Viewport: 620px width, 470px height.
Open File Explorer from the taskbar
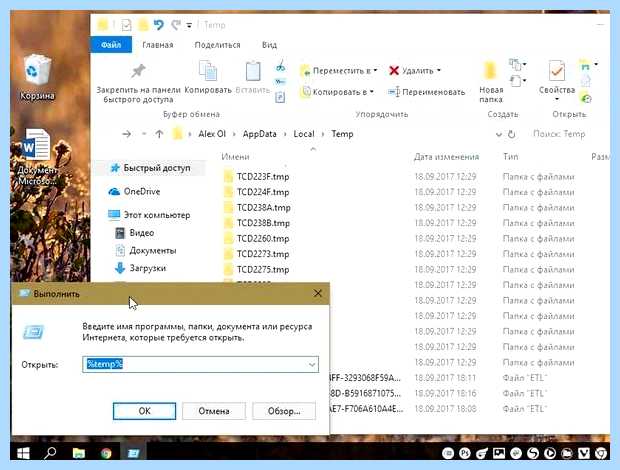click(79, 453)
